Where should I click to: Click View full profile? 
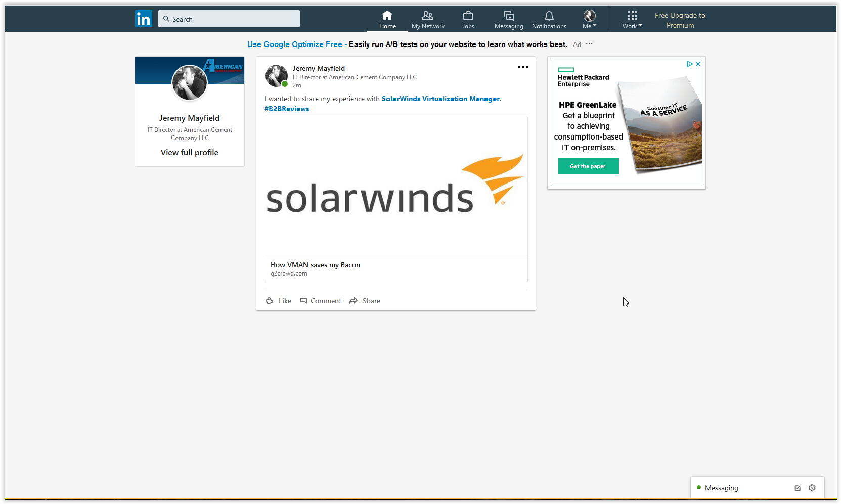190,152
